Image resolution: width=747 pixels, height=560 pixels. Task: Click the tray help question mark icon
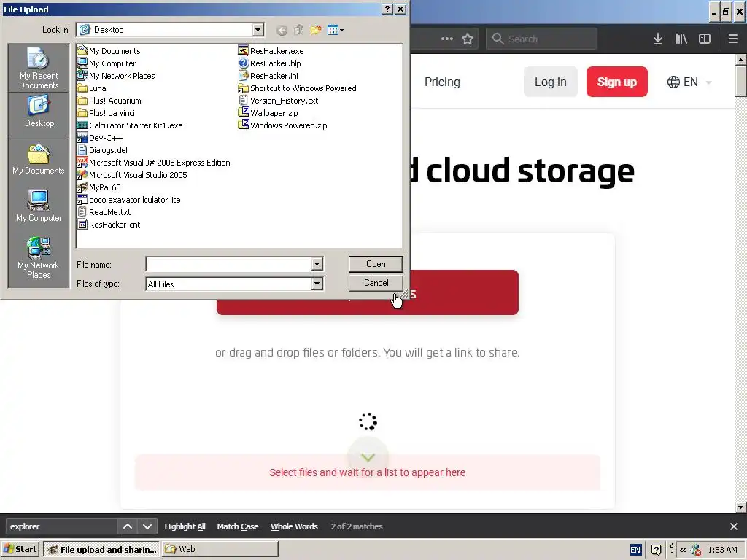coord(656,550)
